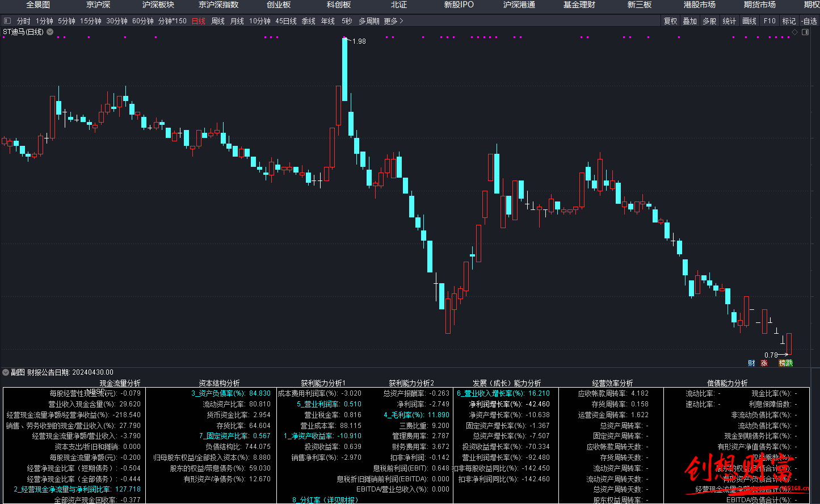Toggle the right side panel icon

point(805,32)
